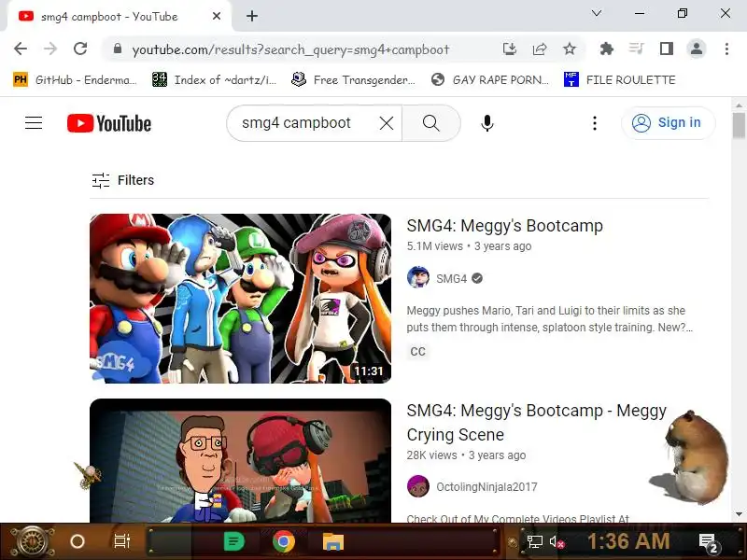
Task: Click the muted volume tray icon
Action: tap(557, 542)
